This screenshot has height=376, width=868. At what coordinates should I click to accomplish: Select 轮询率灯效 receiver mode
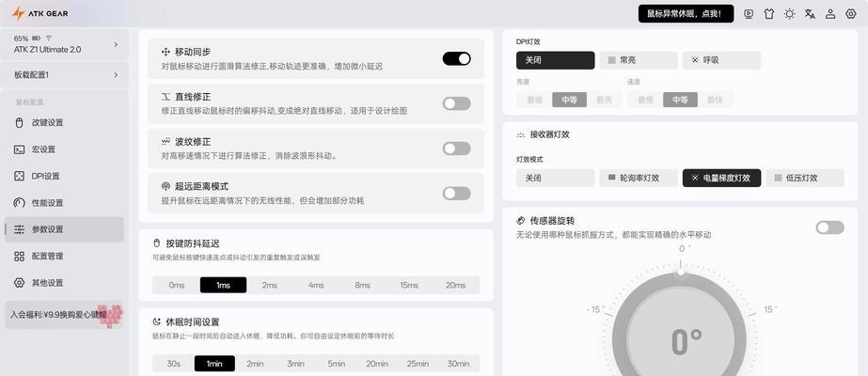point(639,178)
